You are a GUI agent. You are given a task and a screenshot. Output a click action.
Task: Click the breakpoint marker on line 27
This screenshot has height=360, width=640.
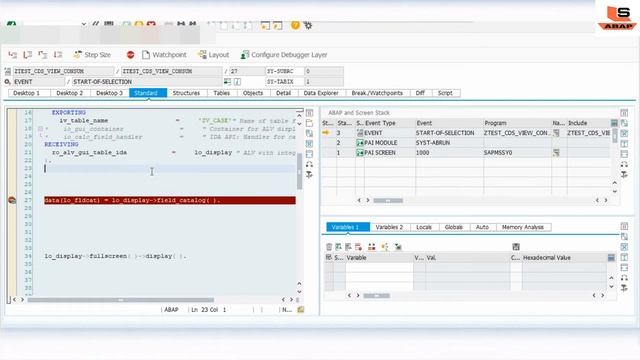tap(12, 200)
